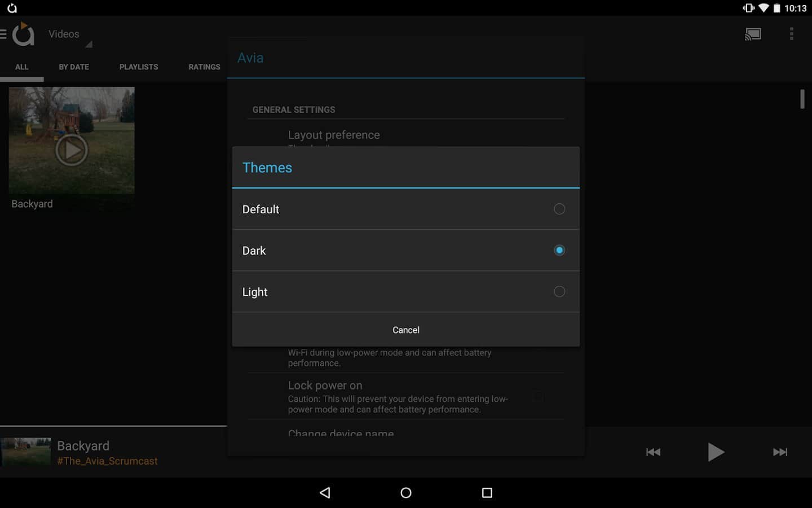Image resolution: width=812 pixels, height=508 pixels.
Task: Select the Default theme radio button
Action: coord(559,209)
